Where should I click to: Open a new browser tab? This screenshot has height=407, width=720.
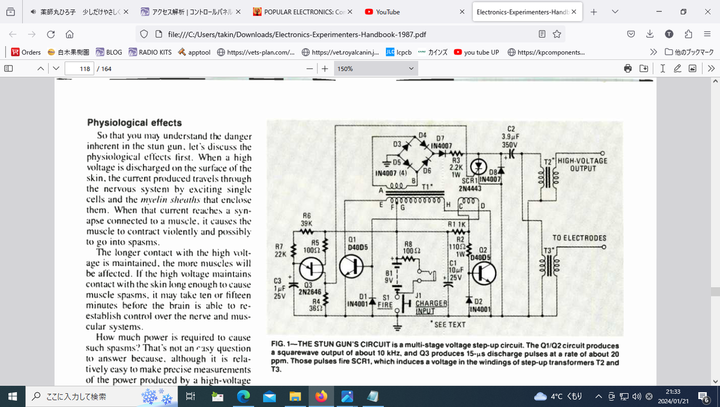595,12
